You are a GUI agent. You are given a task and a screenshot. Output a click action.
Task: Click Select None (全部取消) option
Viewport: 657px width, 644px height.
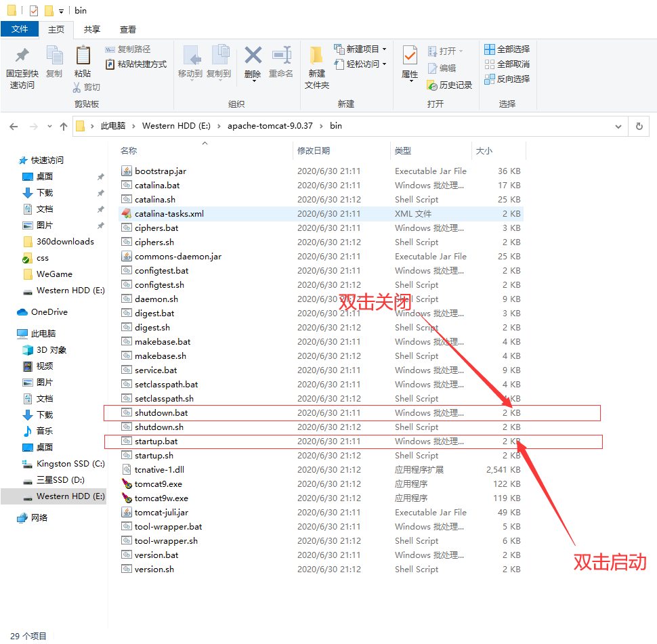507,64
